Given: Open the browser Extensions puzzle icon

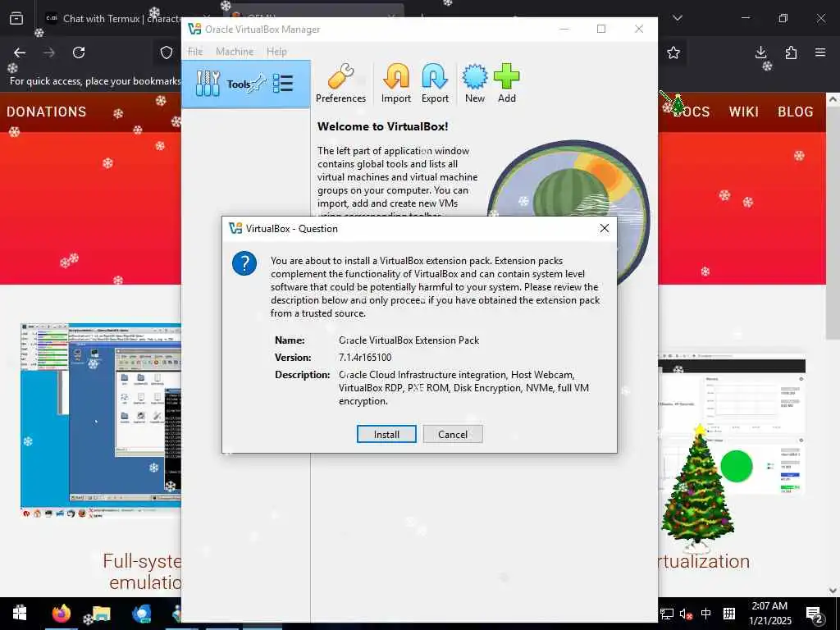Looking at the screenshot, I should (x=791, y=52).
